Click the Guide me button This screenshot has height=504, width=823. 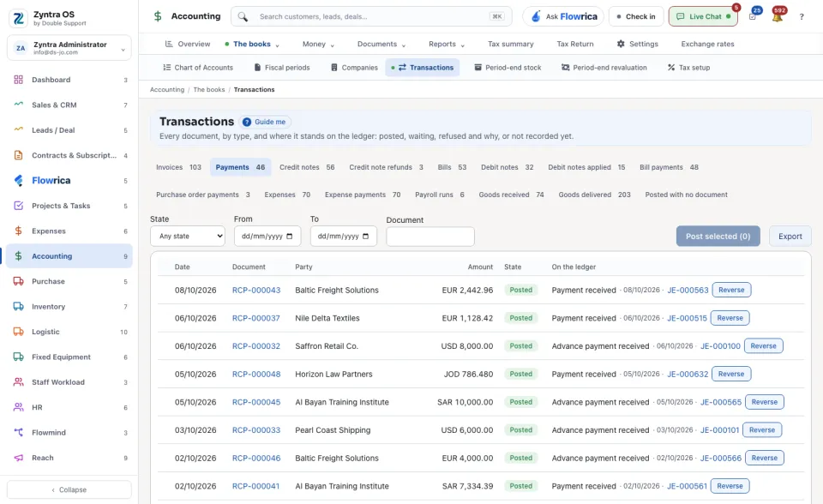[x=265, y=122]
